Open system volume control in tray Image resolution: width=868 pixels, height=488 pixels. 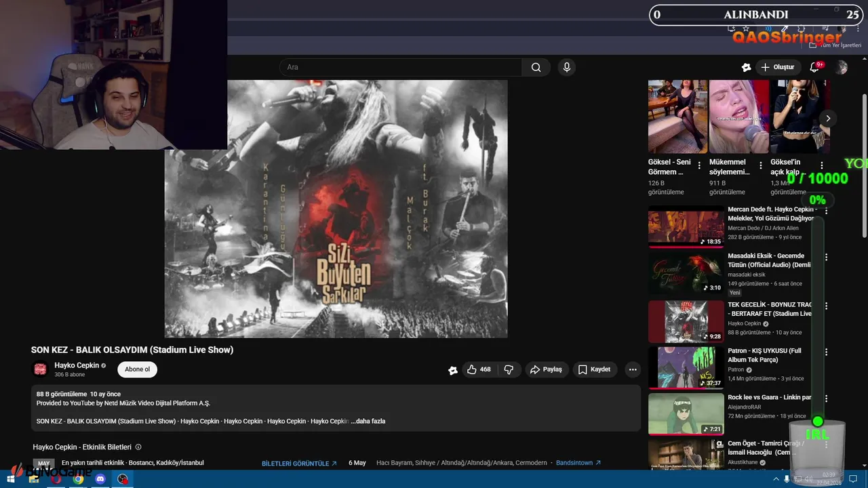pos(808,479)
